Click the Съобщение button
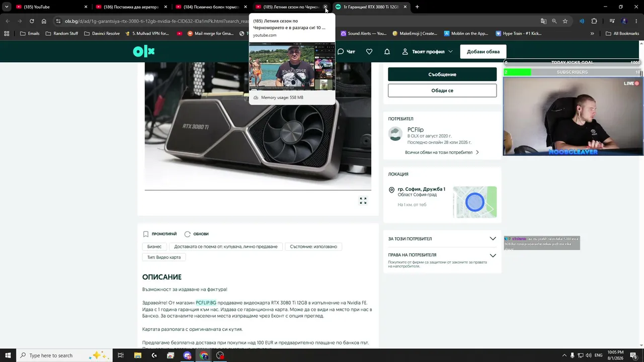Image resolution: width=644 pixels, height=362 pixels. (442, 74)
